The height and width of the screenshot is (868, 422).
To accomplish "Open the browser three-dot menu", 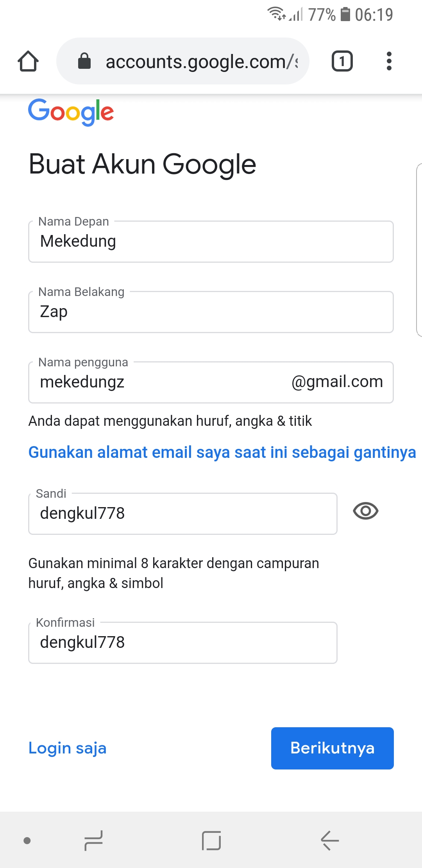I will 389,61.
